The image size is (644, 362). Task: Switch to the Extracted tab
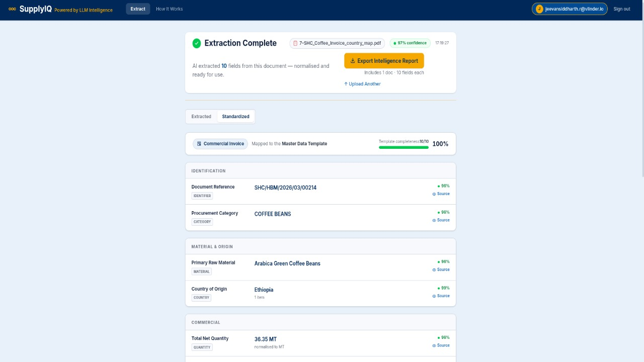pyautogui.click(x=201, y=117)
